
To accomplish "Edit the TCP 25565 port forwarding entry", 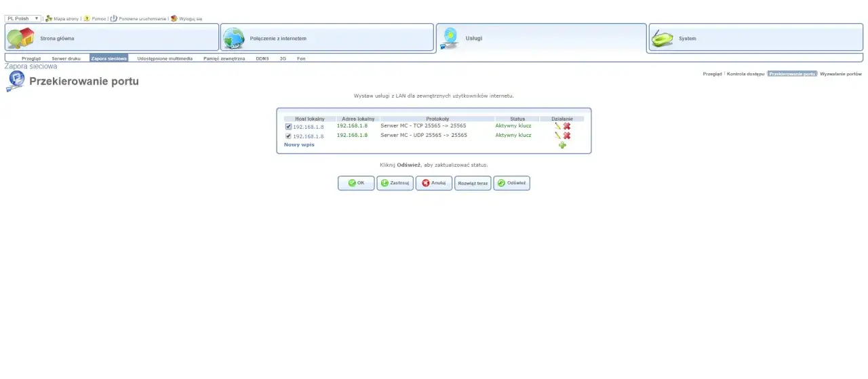I will point(557,126).
